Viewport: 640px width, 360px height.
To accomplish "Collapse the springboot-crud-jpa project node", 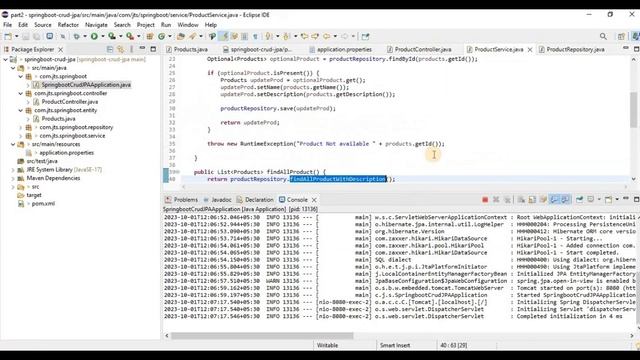I will [x=5, y=60].
